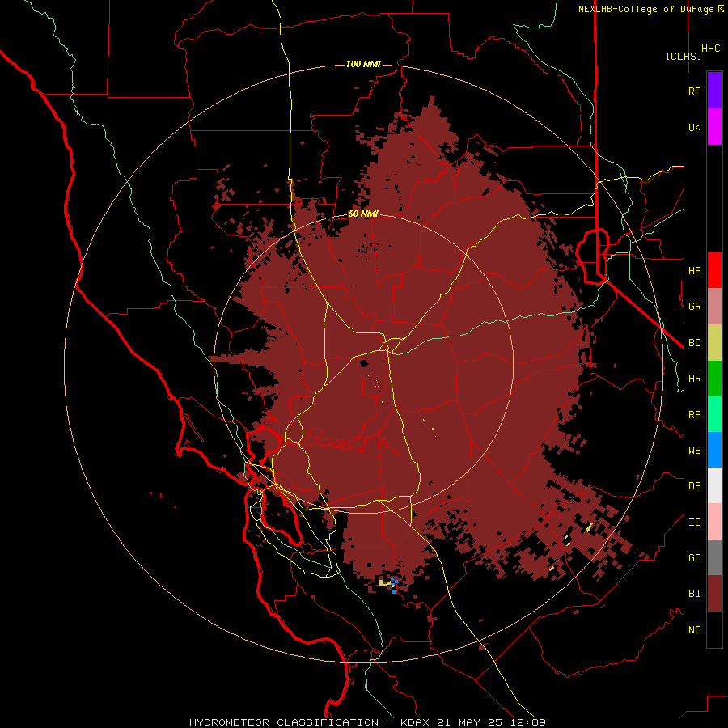The width and height of the screenshot is (728, 728).
Task: Click the 'HA' legend label
Action: tap(694, 270)
